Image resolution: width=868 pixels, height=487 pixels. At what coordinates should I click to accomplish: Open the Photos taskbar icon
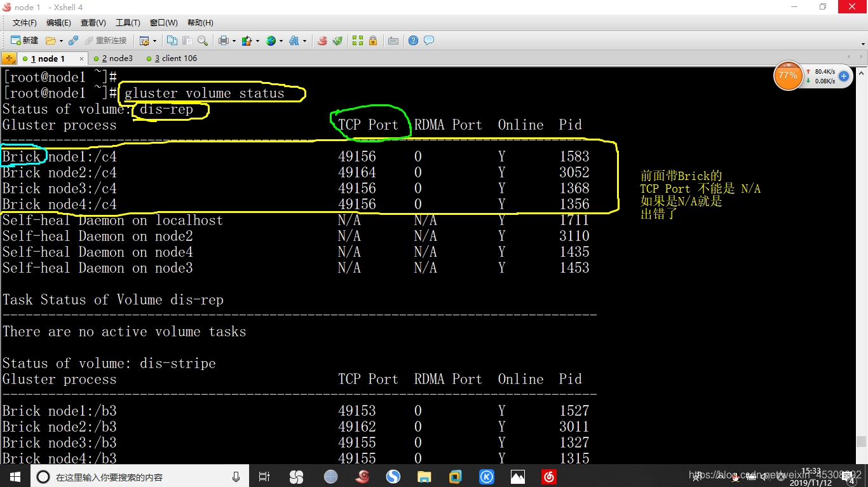click(518, 477)
